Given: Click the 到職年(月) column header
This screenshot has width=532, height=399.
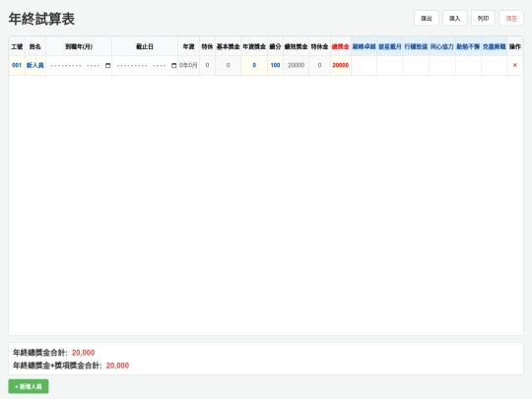Looking at the screenshot, I should coord(79,46).
